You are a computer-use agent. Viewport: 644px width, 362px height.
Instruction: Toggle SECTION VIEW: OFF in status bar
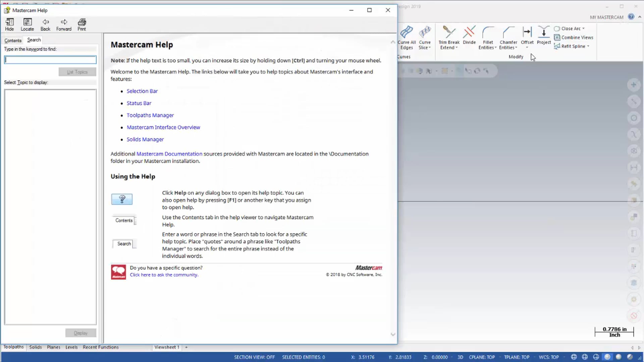(x=254, y=357)
